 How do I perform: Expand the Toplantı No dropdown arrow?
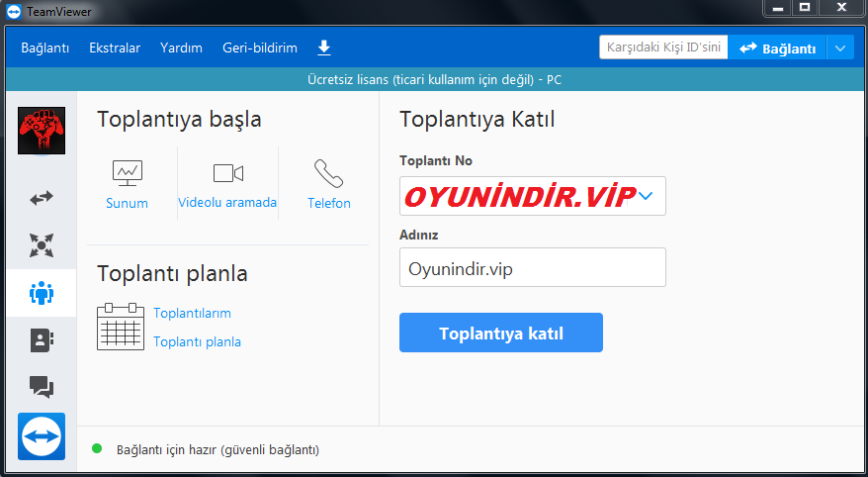646,196
